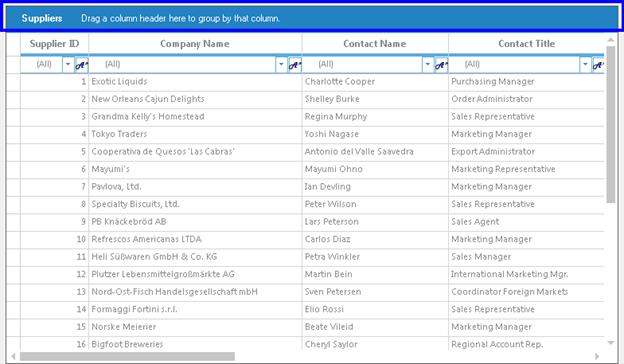Select the Refrescos Americanas LTDA cell
This screenshot has width=624, height=364.
195,239
